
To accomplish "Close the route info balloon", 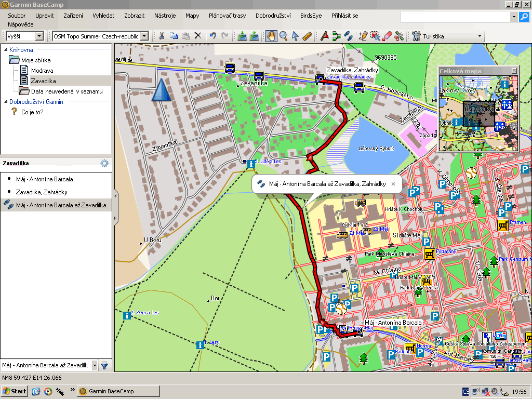I will [x=393, y=183].
